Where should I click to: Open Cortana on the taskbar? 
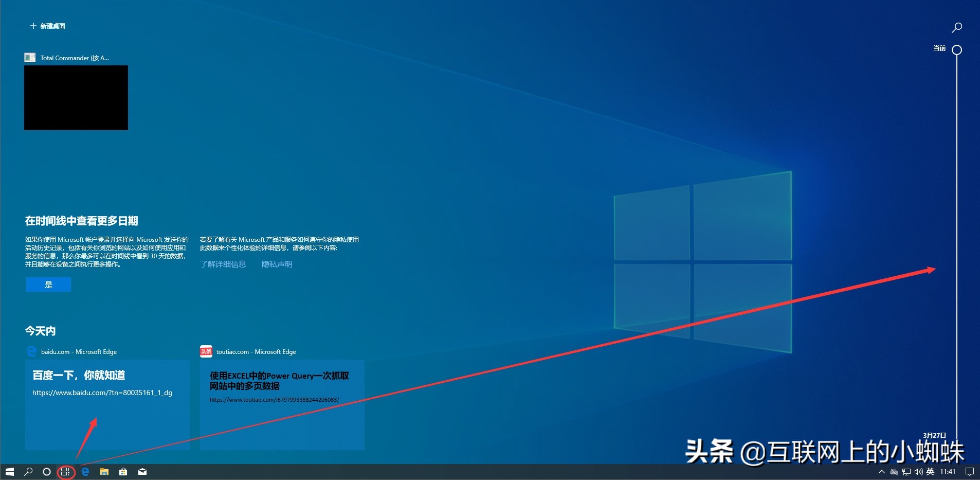click(47, 472)
